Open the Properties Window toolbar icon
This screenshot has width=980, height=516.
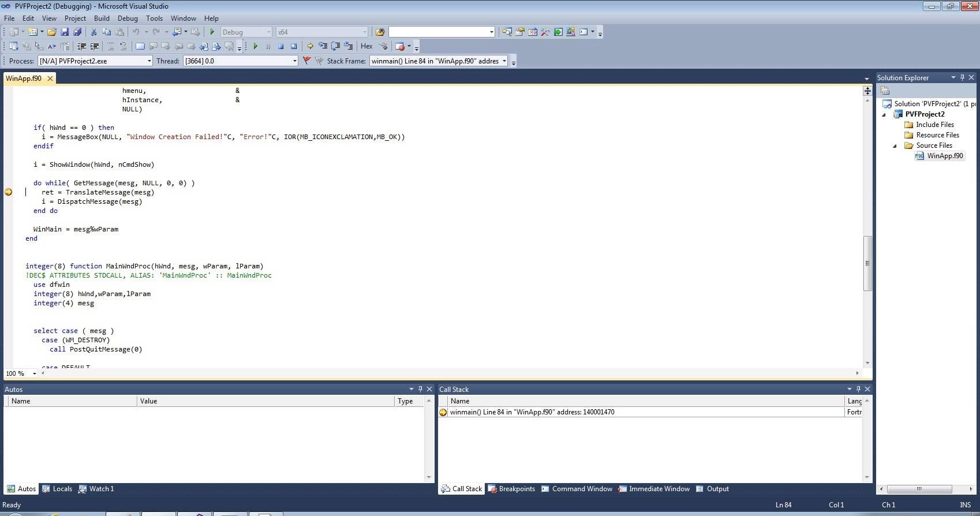pos(519,32)
